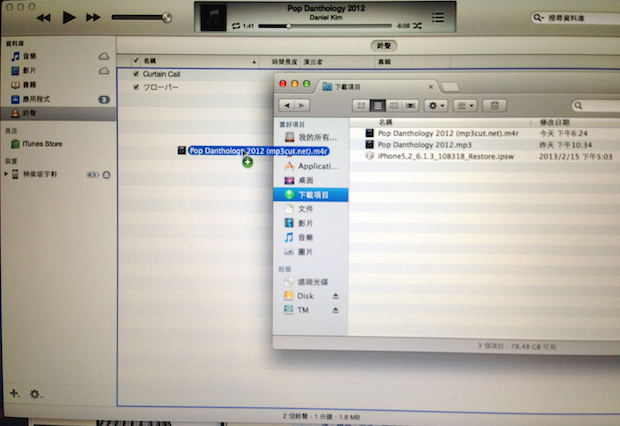Select 桌面 (Desktop) in Finder sidebar

click(299, 180)
